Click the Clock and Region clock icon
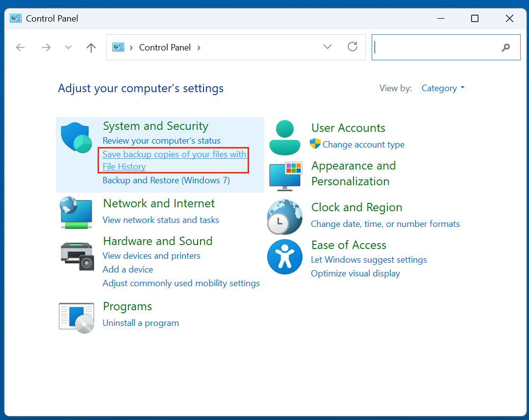 [x=285, y=217]
